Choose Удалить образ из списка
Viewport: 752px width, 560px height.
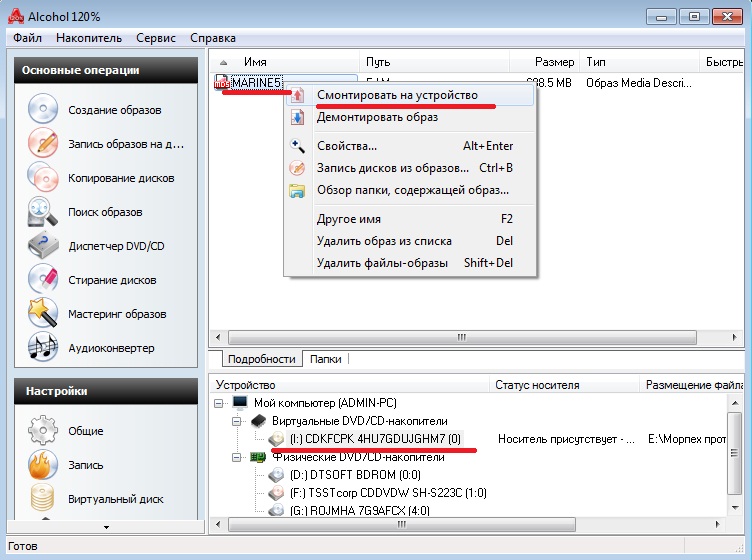click(410, 241)
